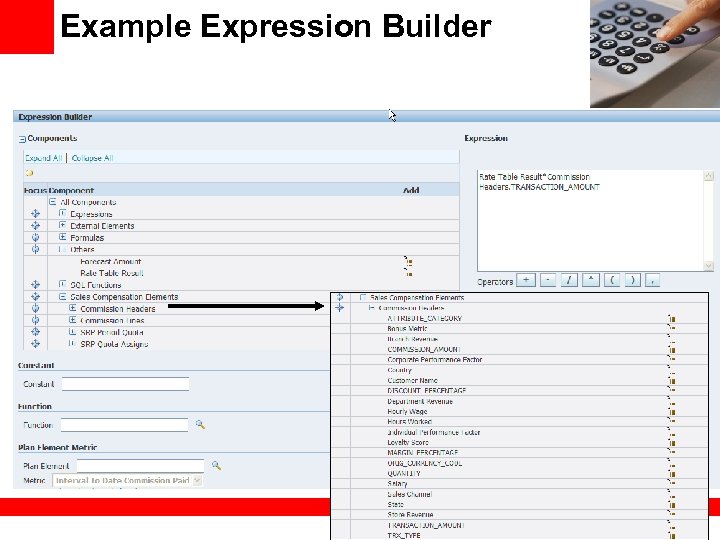
Task: Focus on the Formulas component row
Action: [35, 237]
